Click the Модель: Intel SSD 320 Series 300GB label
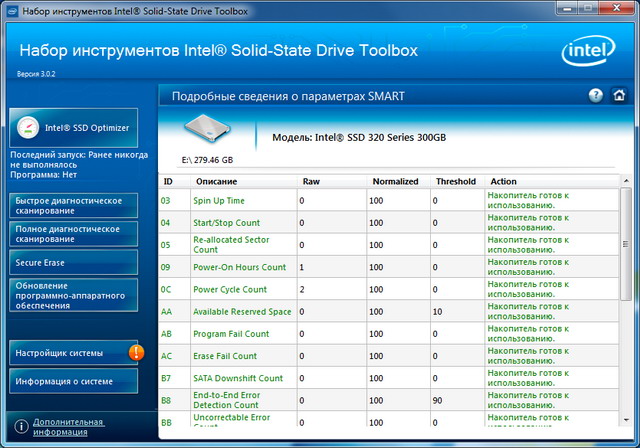Screen dimensions: 640x448 (359, 138)
